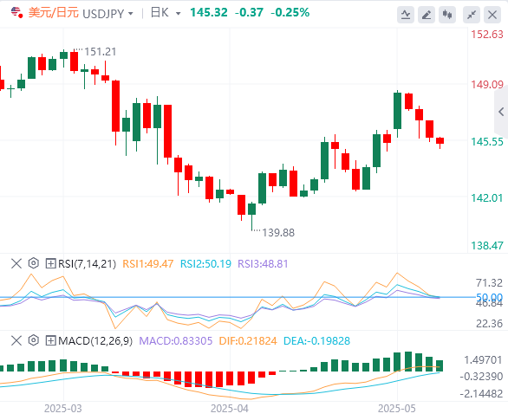Screen dimensions: 508x420
Task: Expand the MACD panel plus box
Action: [x=50, y=340]
